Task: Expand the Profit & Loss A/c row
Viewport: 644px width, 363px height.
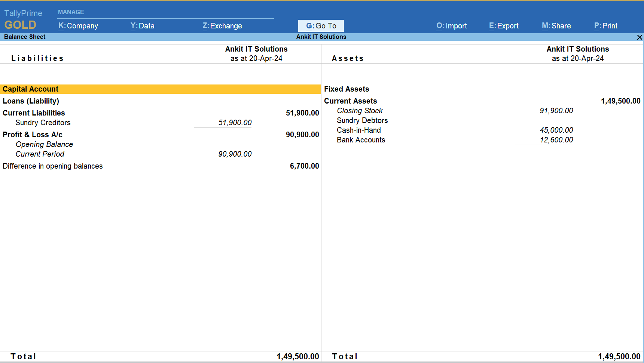Action: (x=33, y=135)
